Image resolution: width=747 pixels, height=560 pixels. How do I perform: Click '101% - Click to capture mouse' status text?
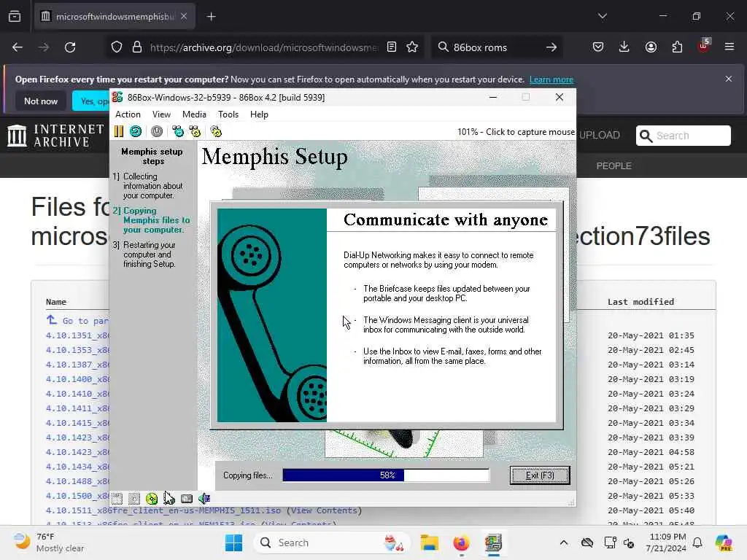pos(516,132)
